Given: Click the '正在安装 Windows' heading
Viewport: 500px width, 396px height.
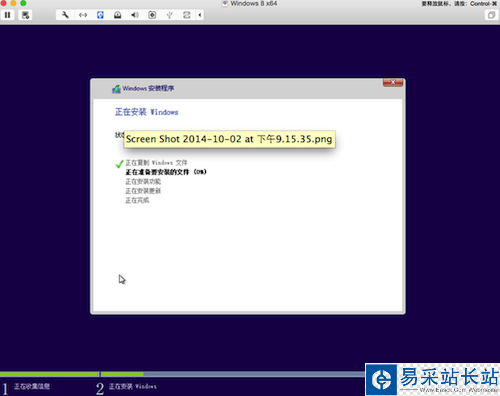Looking at the screenshot, I should click(x=147, y=112).
